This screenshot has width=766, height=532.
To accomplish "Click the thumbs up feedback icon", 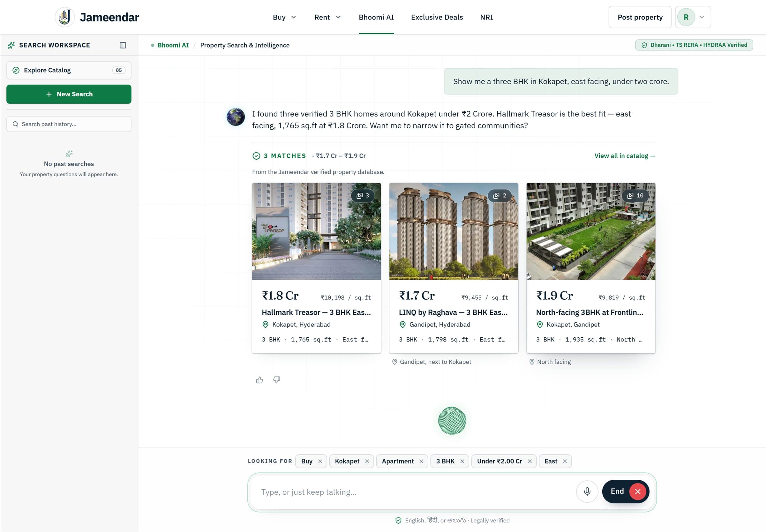I will pyautogui.click(x=259, y=380).
